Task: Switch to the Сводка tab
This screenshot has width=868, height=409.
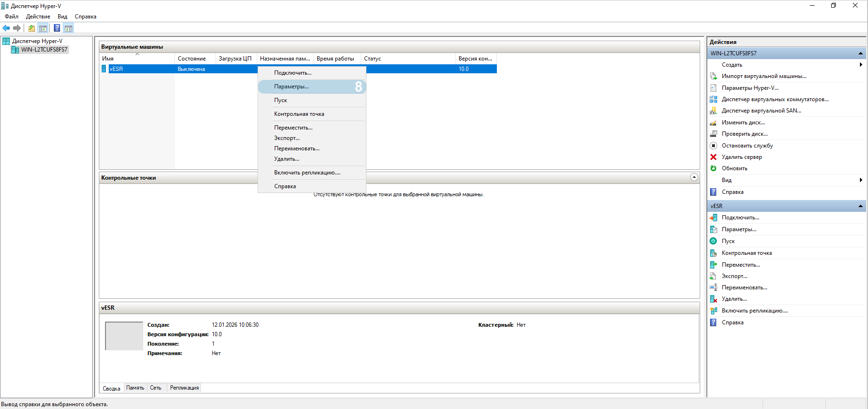Action: (112, 388)
